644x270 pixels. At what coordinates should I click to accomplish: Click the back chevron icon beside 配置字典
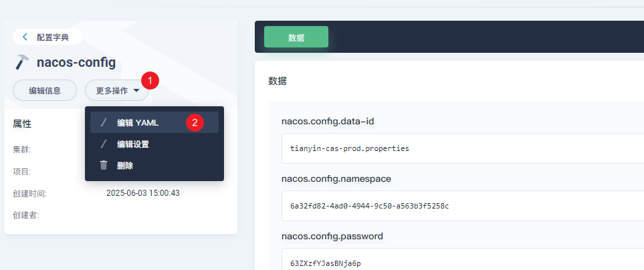point(25,37)
